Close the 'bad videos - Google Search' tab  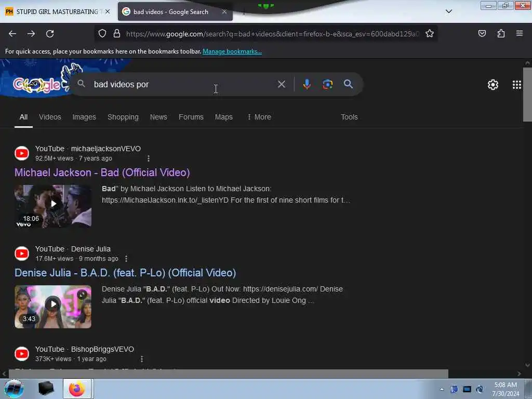[224, 11]
